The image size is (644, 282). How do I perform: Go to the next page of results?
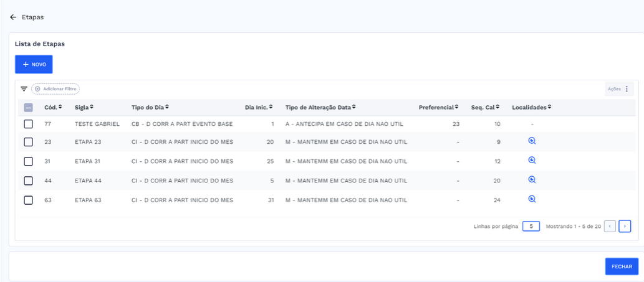pyautogui.click(x=625, y=226)
